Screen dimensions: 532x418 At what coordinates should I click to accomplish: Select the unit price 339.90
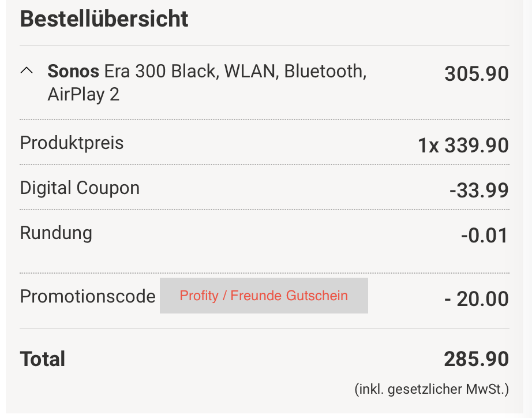pos(477,145)
